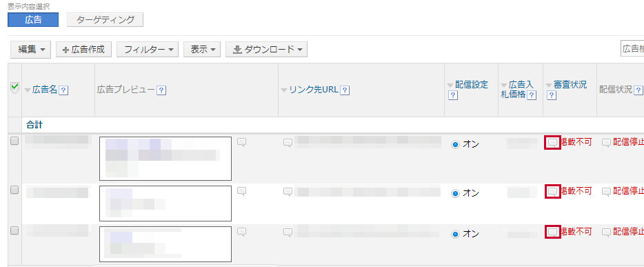Click second row's ad preview comment icon
Viewport: 644px width, 267px height.
[x=242, y=191]
